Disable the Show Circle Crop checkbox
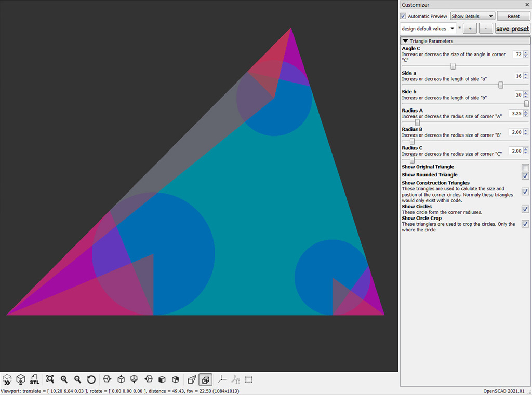The height and width of the screenshot is (395, 532). tap(525, 224)
